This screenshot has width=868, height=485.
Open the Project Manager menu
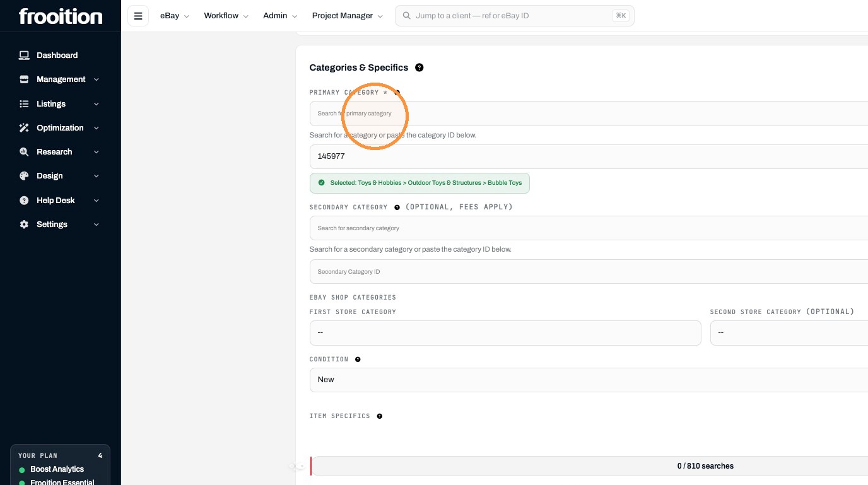point(348,16)
